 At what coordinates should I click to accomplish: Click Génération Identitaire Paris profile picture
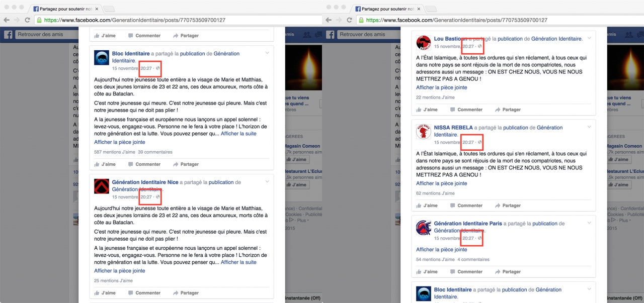[x=424, y=228]
